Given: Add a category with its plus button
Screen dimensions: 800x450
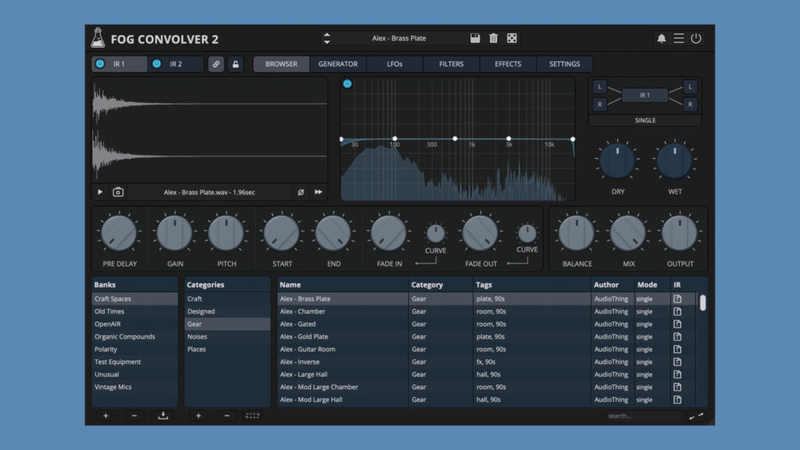Looking at the screenshot, I should [198, 416].
